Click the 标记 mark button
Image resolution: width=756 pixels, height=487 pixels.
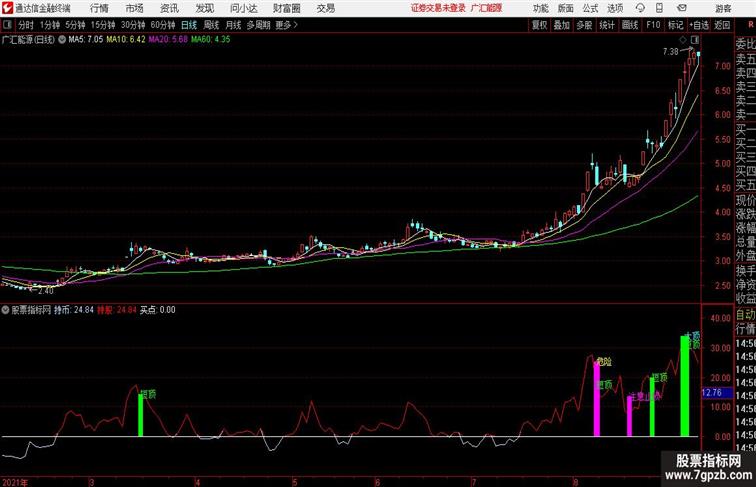click(675, 25)
